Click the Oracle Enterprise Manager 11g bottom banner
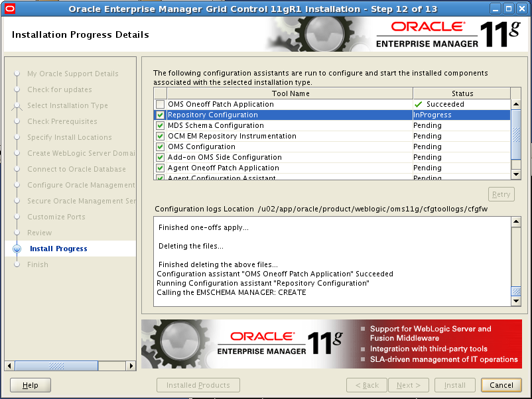The width and height of the screenshot is (532, 399). (332, 344)
